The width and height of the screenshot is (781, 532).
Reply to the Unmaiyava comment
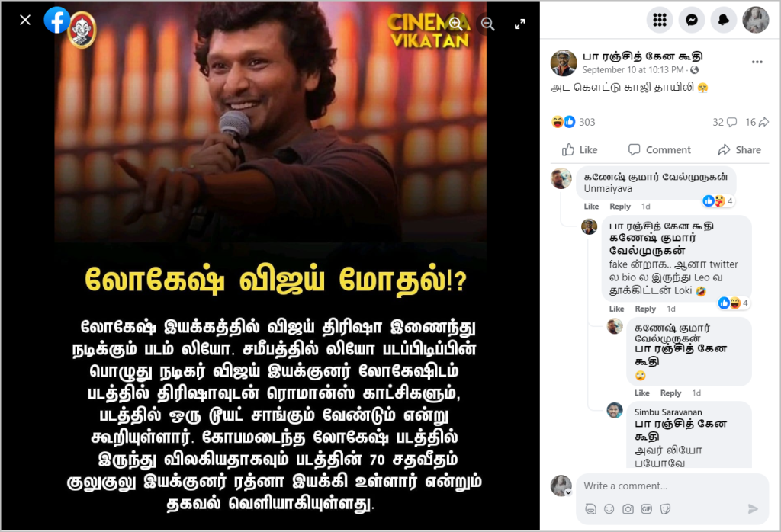tap(619, 206)
